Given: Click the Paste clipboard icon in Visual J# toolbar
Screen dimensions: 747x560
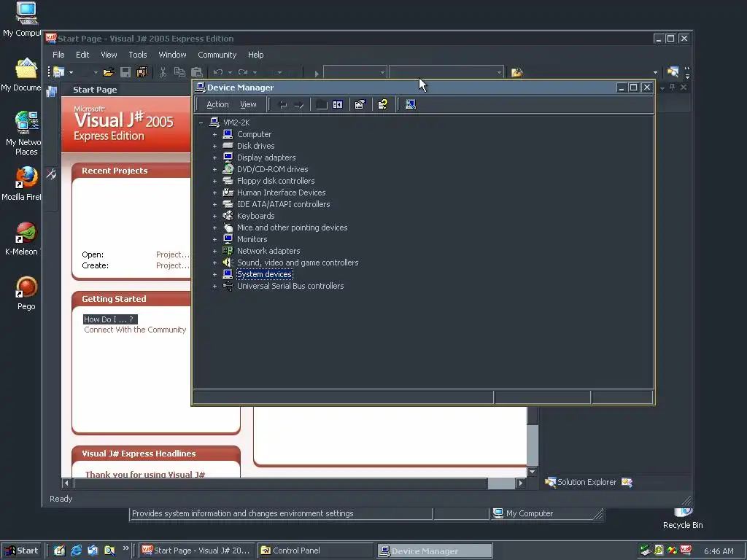Looking at the screenshot, I should tap(196, 72).
